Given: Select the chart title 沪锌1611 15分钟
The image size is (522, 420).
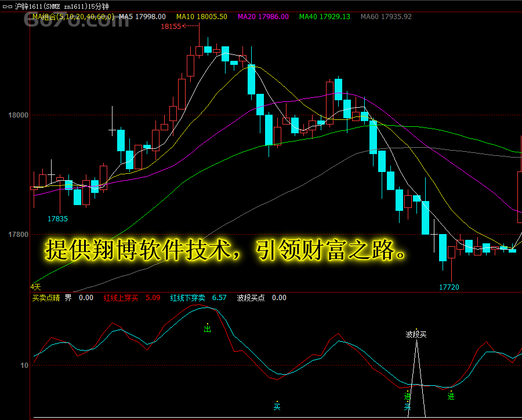Looking at the screenshot, I should point(61,6).
